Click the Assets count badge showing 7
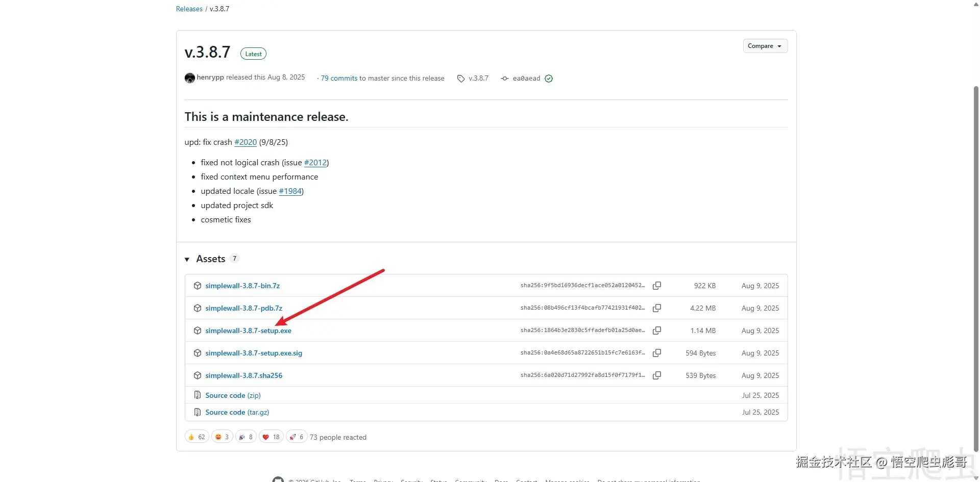The width and height of the screenshot is (980, 482). pyautogui.click(x=234, y=259)
